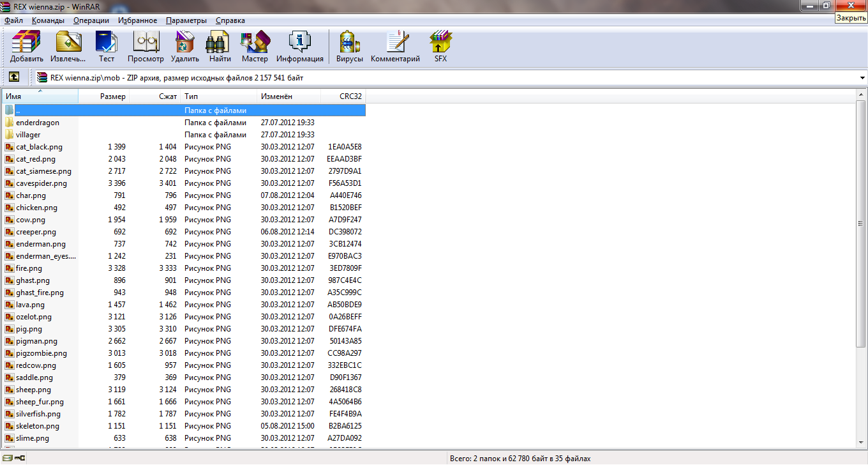The height and width of the screenshot is (465, 868).
Task: Open the Команды menu
Action: (48, 20)
